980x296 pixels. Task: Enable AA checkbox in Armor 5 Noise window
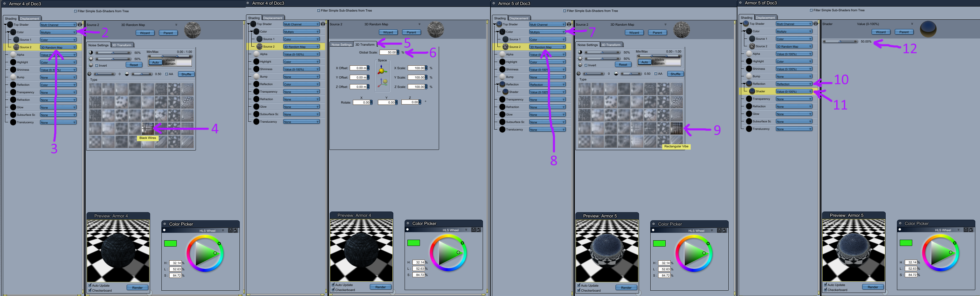click(x=656, y=74)
